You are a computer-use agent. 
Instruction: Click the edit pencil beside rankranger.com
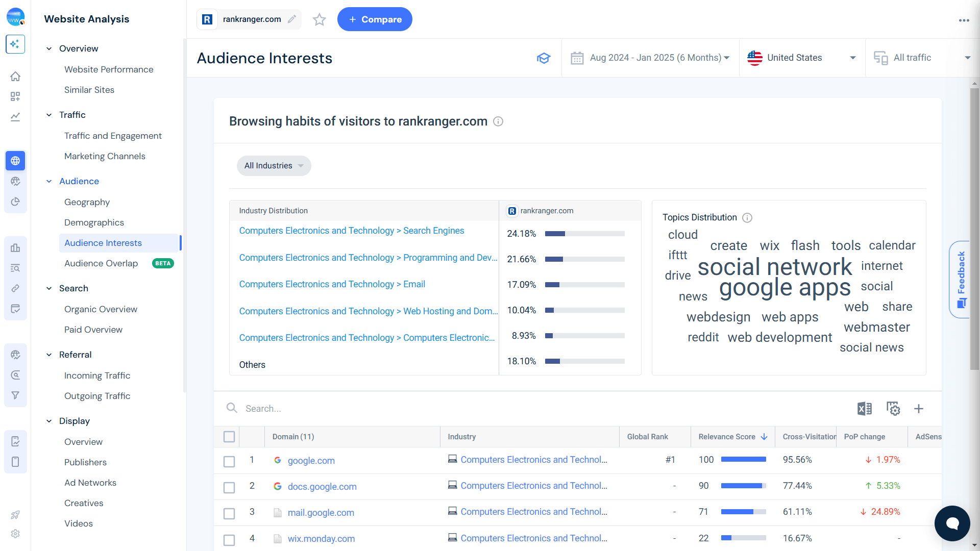(x=292, y=19)
